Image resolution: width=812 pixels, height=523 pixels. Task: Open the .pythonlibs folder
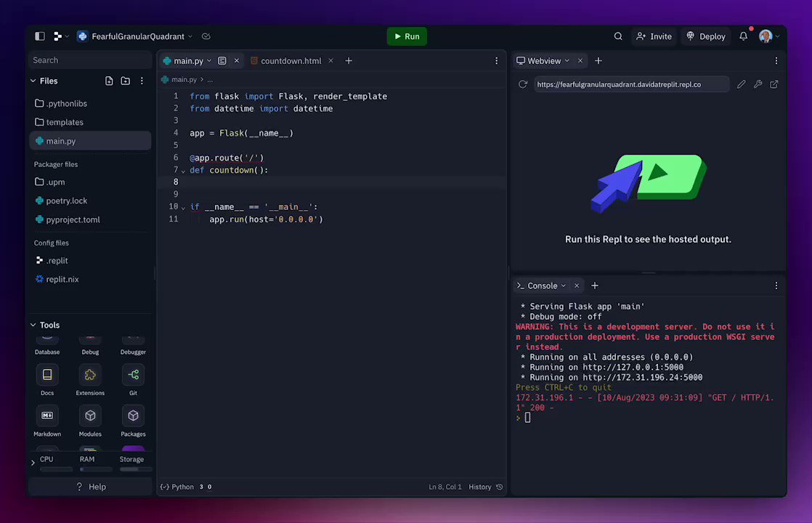[91, 103]
